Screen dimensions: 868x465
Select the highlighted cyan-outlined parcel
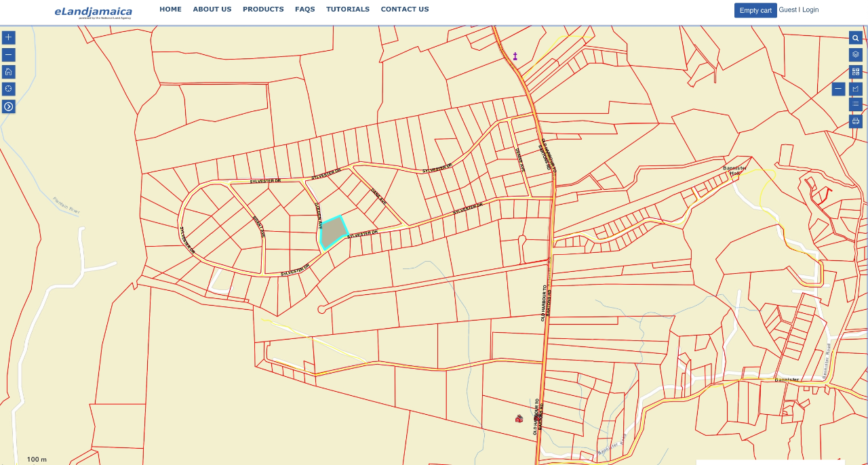[x=332, y=232]
